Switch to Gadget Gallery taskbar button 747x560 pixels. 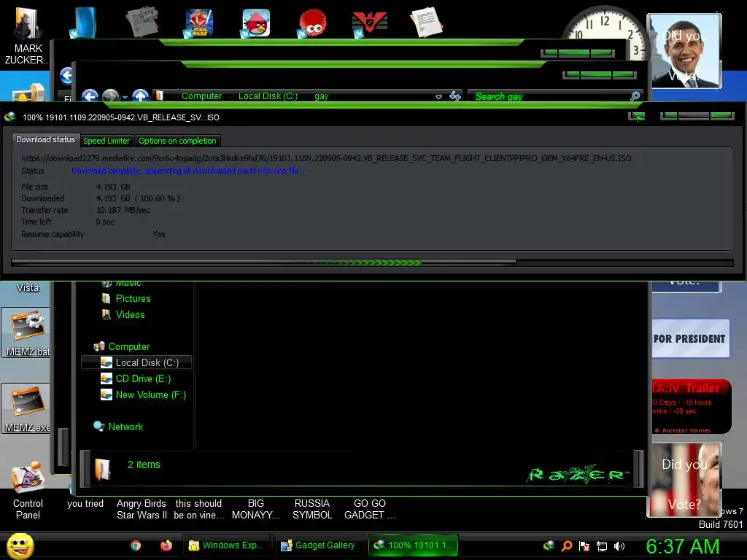[x=319, y=545]
